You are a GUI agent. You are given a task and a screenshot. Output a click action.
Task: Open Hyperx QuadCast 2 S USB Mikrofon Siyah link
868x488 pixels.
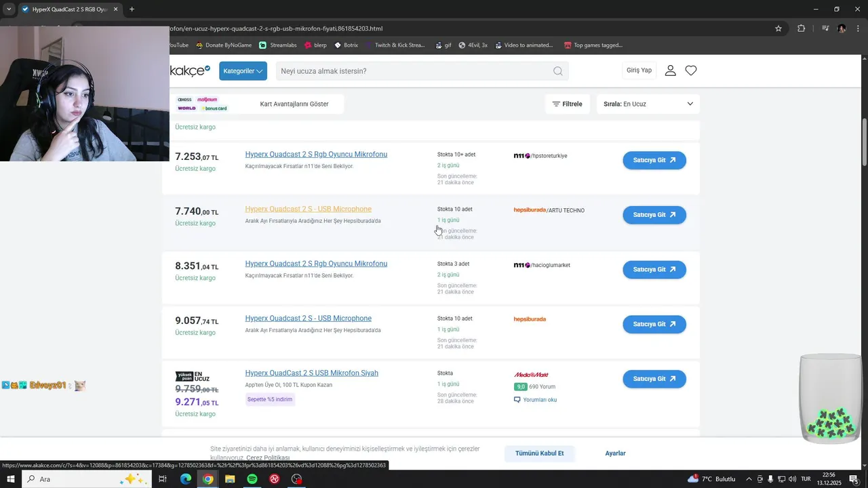(x=311, y=373)
